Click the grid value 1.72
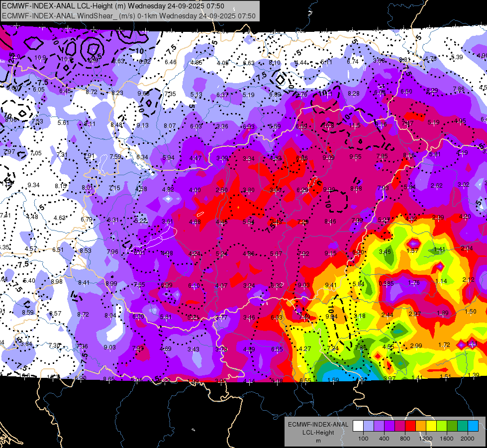The width and height of the screenshot is (487, 448). [444, 344]
